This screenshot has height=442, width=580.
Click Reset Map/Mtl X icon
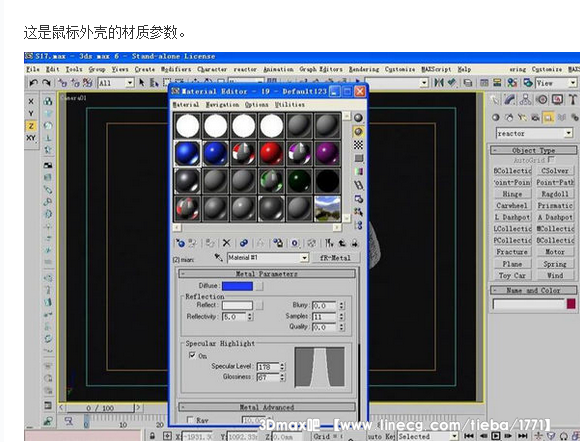(x=226, y=243)
